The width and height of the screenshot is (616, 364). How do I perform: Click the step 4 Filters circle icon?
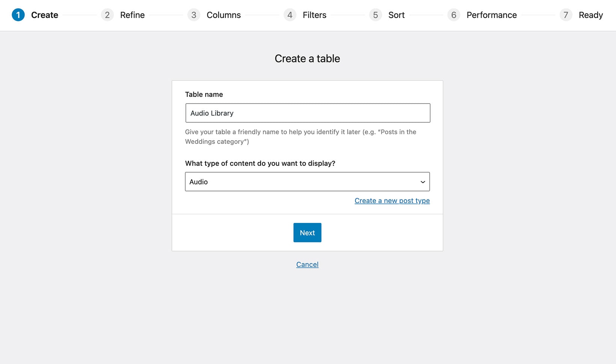pyautogui.click(x=290, y=15)
